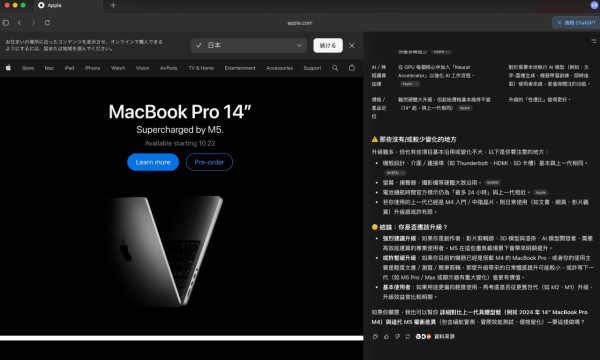Screen dimensions: 600x360
Task: Go forward to the next page
Action: 33,23
